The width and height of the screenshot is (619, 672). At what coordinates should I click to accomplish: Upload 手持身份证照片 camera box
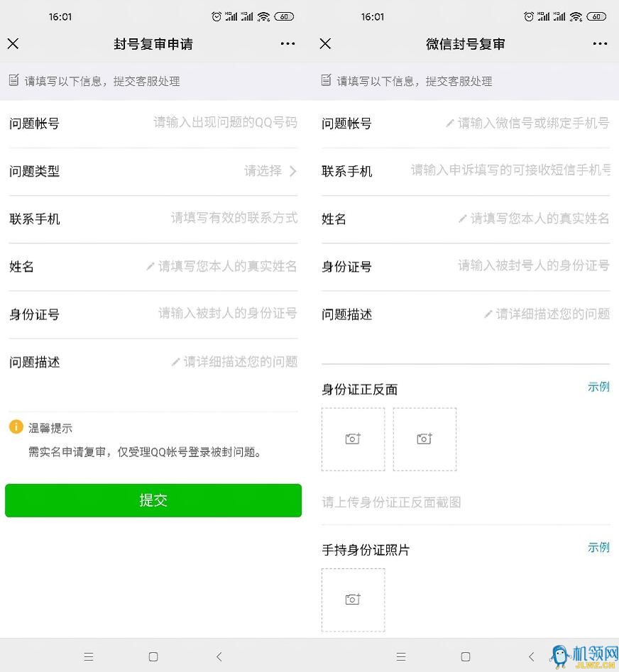(x=354, y=600)
